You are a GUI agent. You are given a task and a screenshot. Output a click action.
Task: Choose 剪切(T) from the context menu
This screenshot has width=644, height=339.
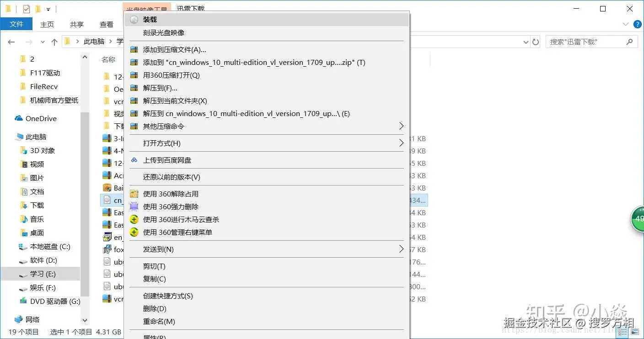click(267, 266)
